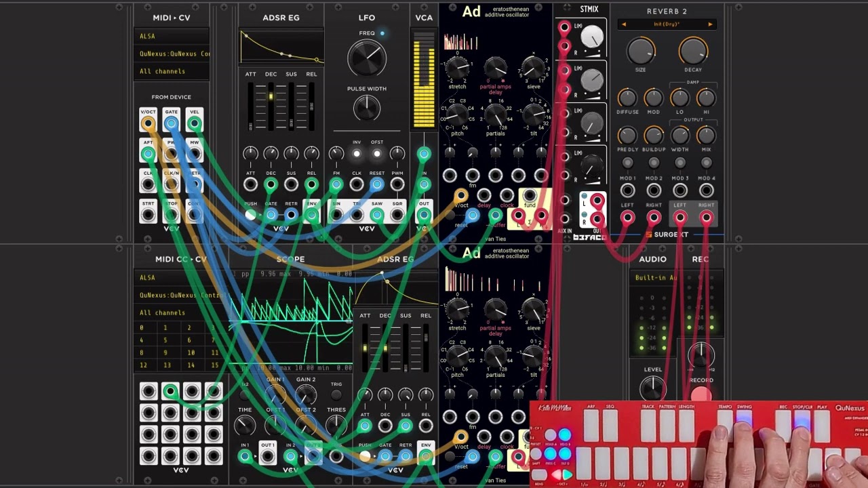Click STMIX OUT L jack
The height and width of the screenshot is (488, 868).
point(597,201)
